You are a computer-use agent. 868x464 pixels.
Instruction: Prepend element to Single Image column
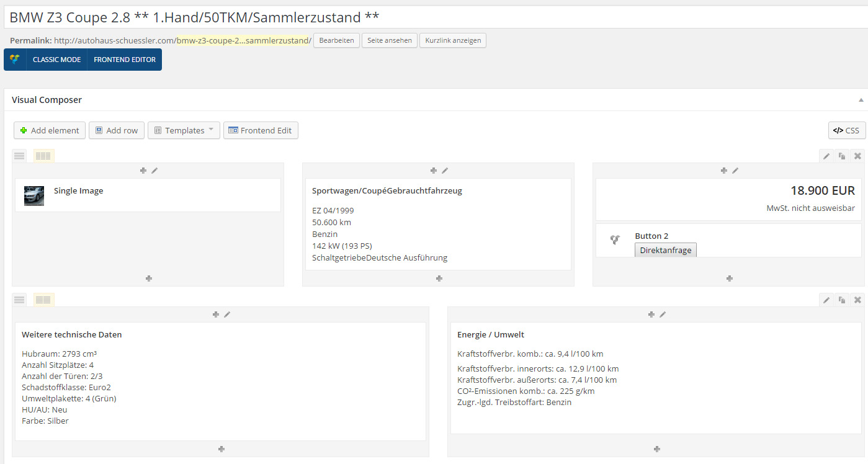coord(143,171)
